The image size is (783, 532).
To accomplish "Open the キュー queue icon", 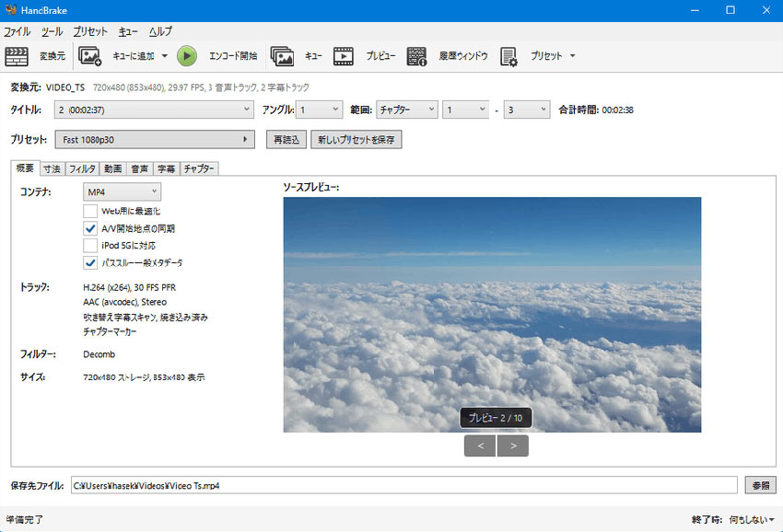I will coord(282,56).
